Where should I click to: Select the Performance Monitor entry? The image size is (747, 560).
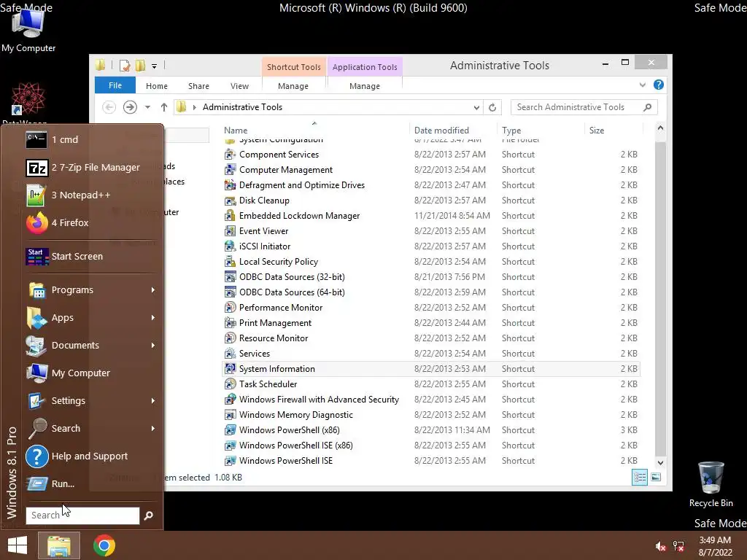click(x=431, y=308)
